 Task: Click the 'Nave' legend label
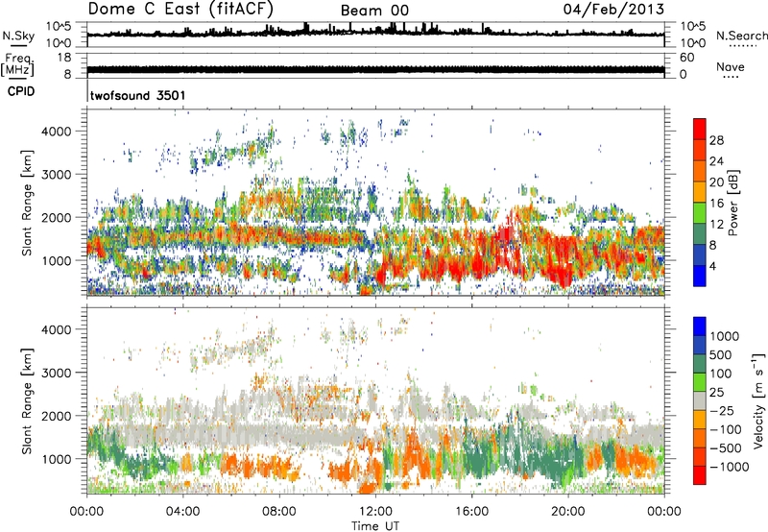point(730,66)
